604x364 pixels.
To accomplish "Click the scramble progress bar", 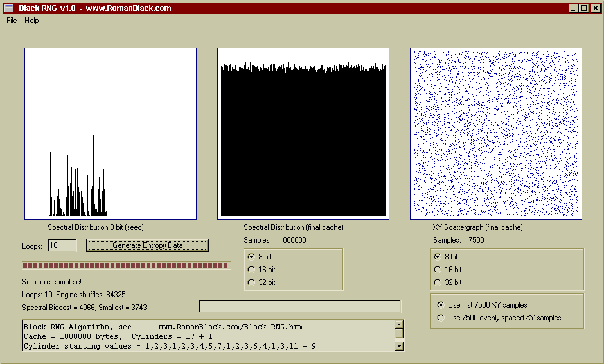I will click(x=126, y=265).
